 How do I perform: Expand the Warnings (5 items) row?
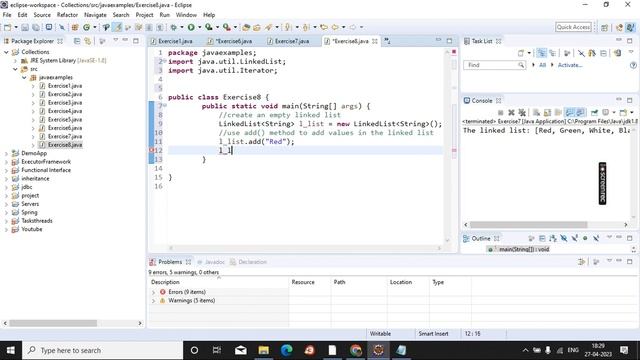[154, 301]
